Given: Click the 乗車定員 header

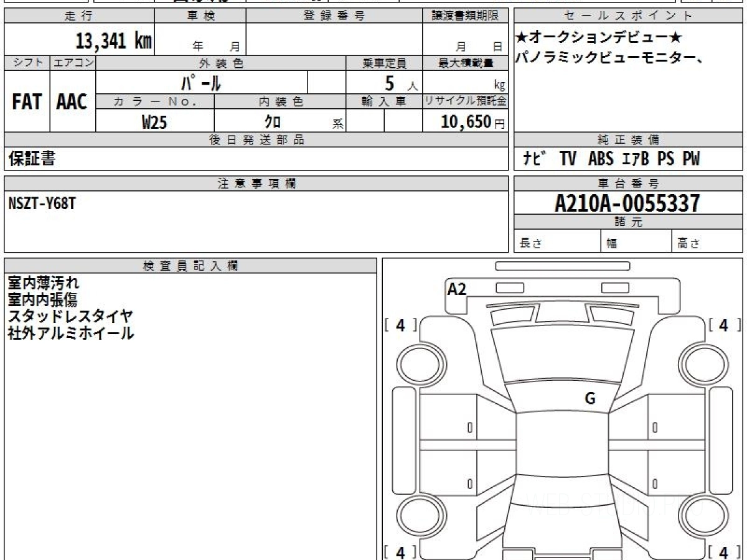Looking at the screenshot, I should (x=384, y=63).
